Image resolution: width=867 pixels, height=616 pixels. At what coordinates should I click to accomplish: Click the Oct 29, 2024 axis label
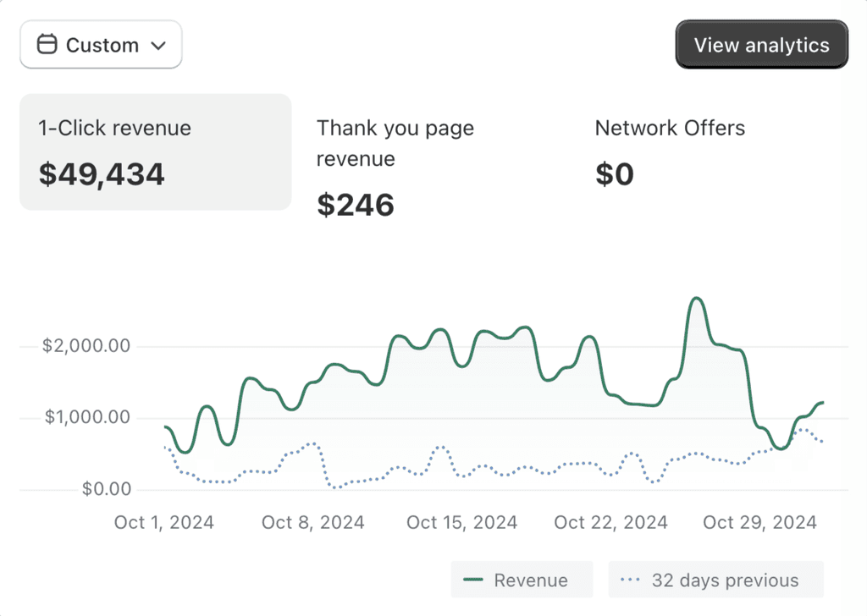click(759, 522)
